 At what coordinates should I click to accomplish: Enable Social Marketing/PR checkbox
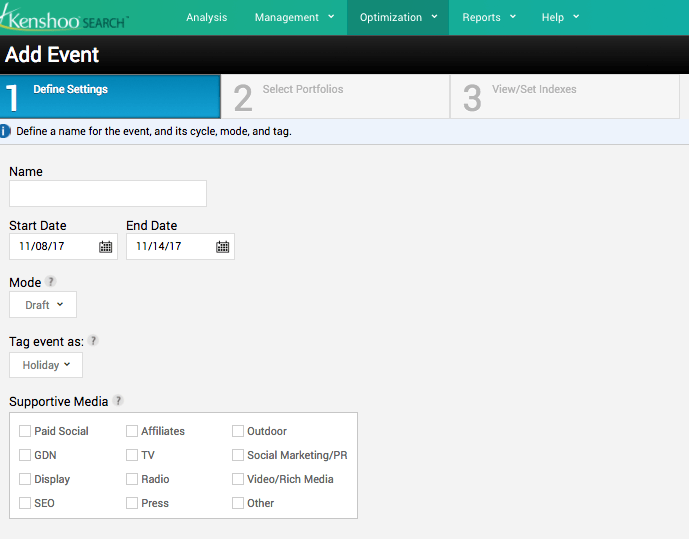click(238, 455)
